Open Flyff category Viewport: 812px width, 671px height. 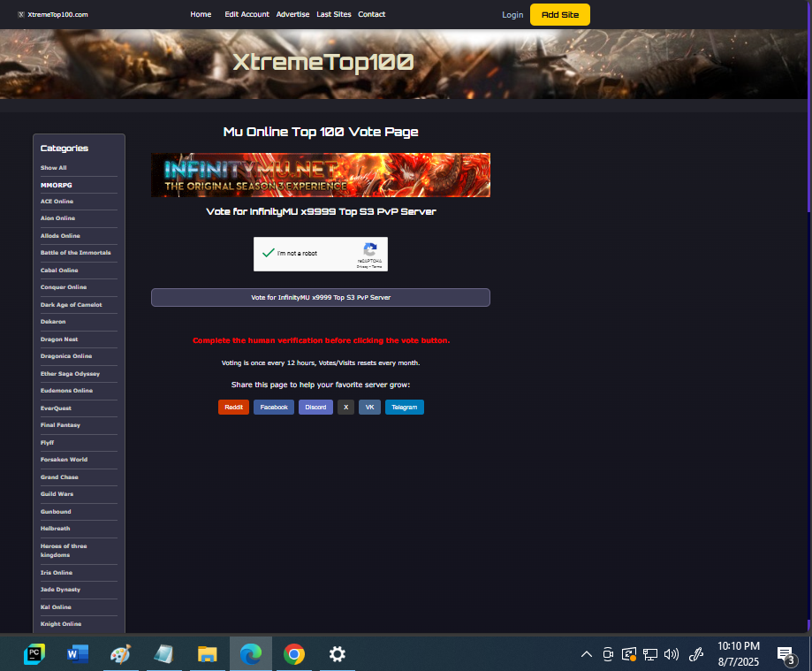[47, 443]
